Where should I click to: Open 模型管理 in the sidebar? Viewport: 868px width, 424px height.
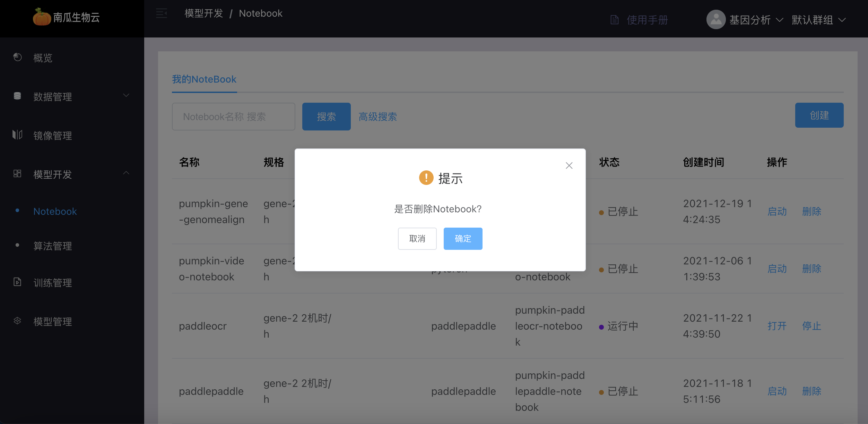click(53, 322)
